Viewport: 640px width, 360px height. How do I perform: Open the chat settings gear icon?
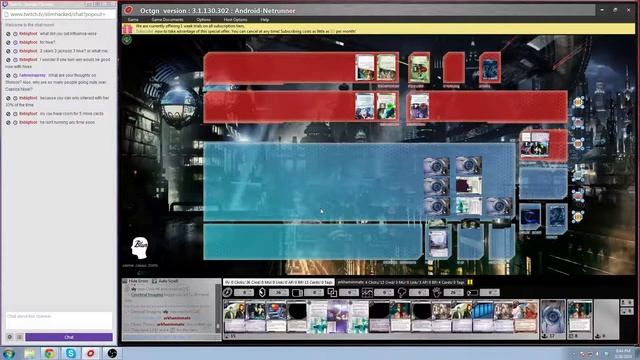tap(10, 337)
